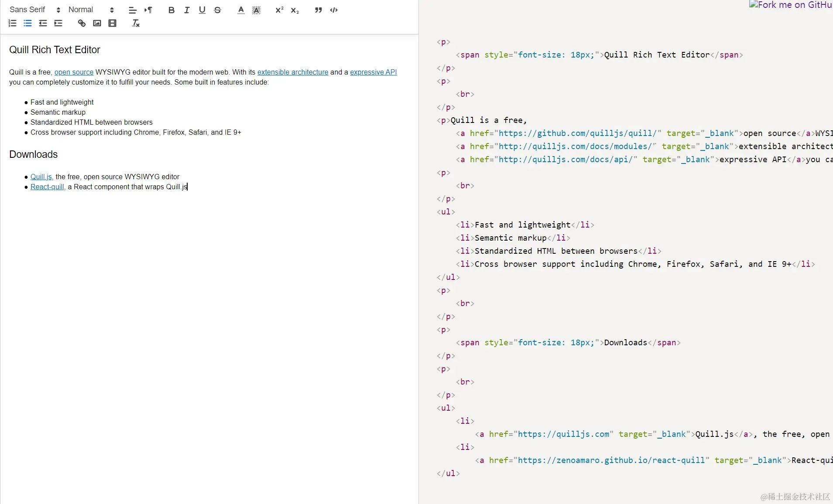The height and width of the screenshot is (504, 833).
Task: Click the span 'Downloads' line in HTML output
Action: (568, 343)
